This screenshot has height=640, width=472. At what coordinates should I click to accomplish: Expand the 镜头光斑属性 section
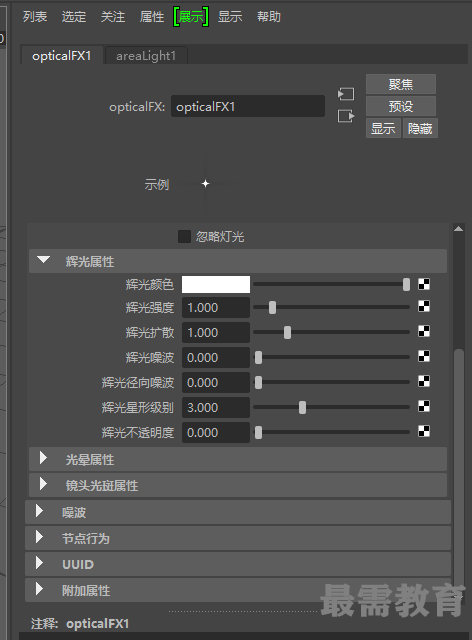(43, 484)
